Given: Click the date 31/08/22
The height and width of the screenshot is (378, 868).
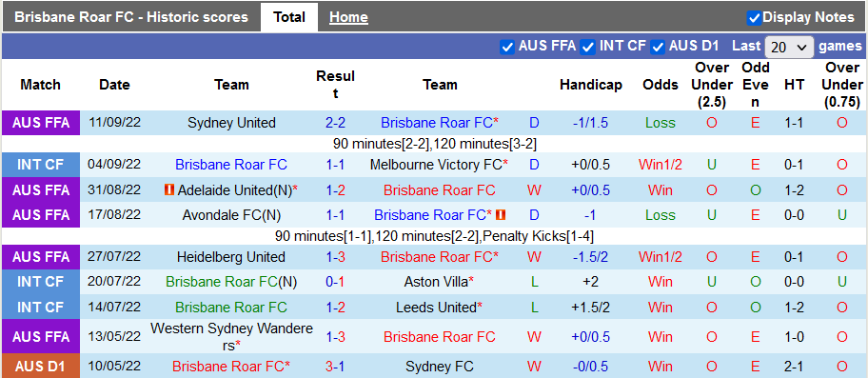Looking at the screenshot, I should click(x=114, y=190).
